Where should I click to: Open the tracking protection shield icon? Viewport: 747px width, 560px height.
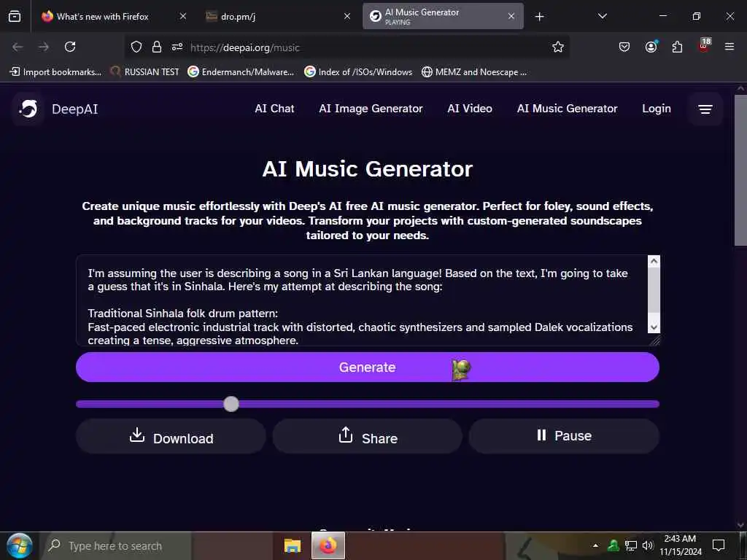coord(136,47)
